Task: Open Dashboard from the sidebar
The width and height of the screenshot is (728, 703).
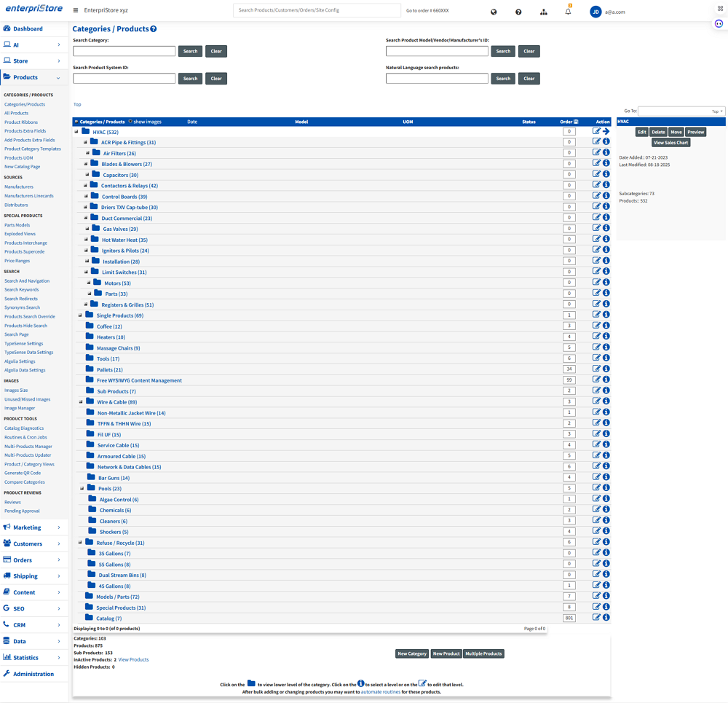Action: 28,28
